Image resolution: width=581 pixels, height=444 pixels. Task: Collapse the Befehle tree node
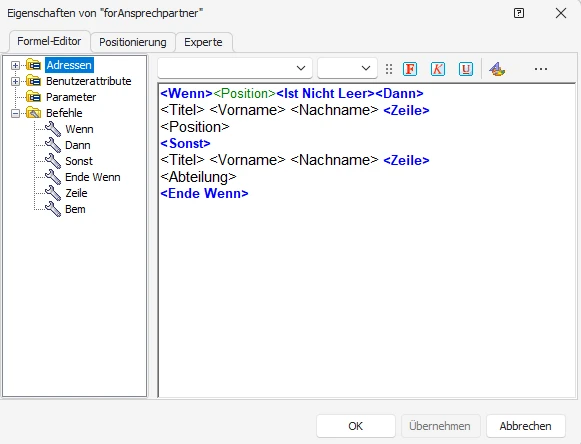tap(15, 113)
